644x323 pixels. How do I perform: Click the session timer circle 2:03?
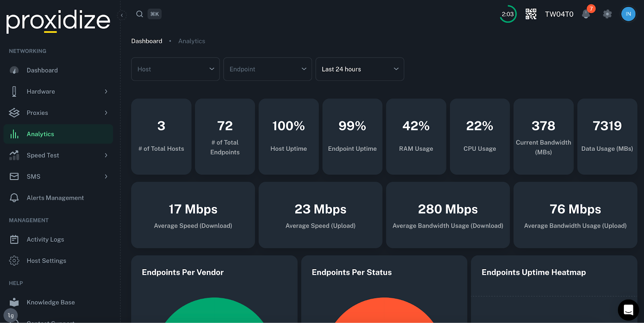pyautogui.click(x=508, y=14)
